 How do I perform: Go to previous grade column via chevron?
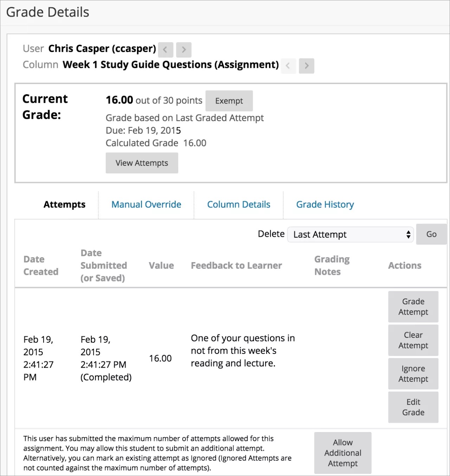click(x=288, y=66)
